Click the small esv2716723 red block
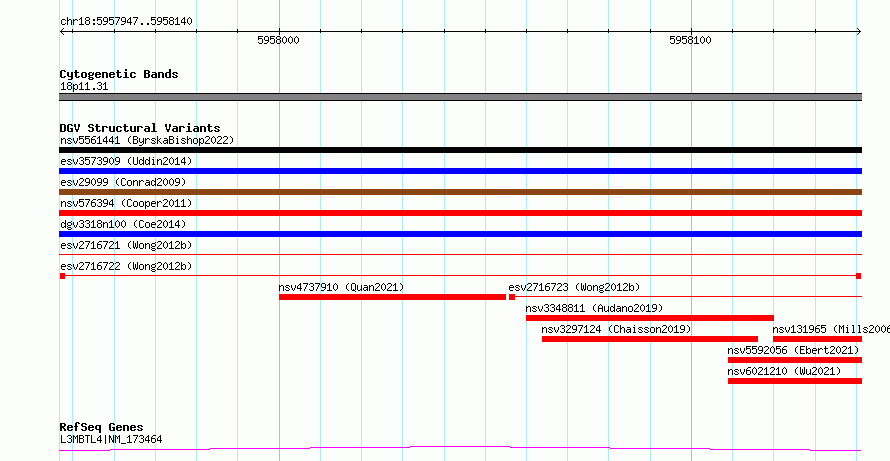Screen dimensions: 890x461 [x=512, y=297]
